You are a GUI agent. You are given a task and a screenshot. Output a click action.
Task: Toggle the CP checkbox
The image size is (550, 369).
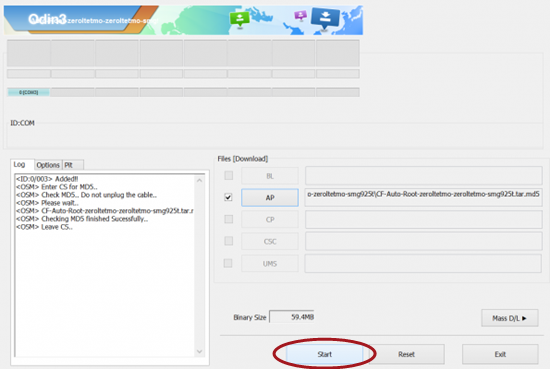[228, 219]
